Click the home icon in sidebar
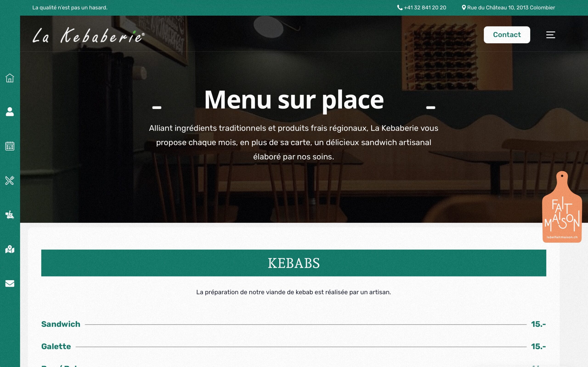 tap(10, 78)
